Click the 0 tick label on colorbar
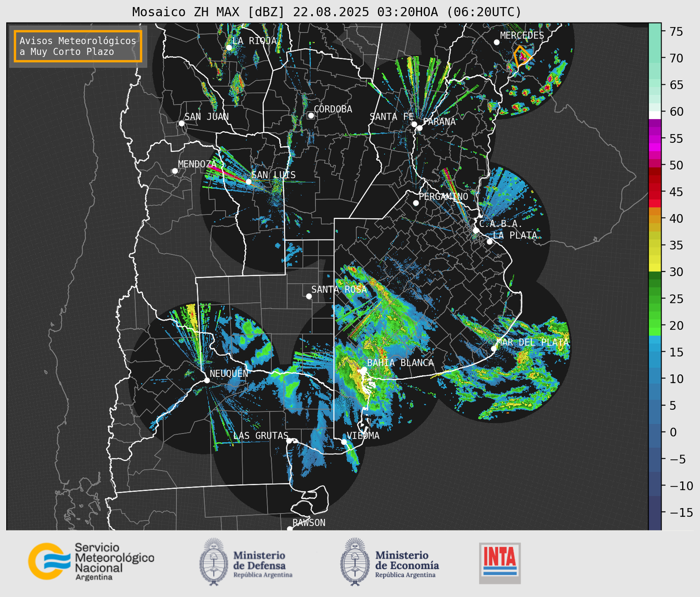 click(x=673, y=432)
